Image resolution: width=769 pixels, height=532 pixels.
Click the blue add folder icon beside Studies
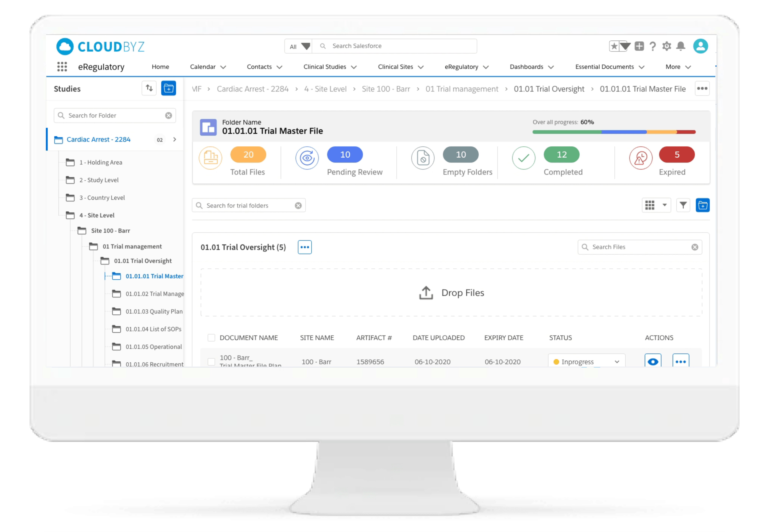click(x=169, y=88)
